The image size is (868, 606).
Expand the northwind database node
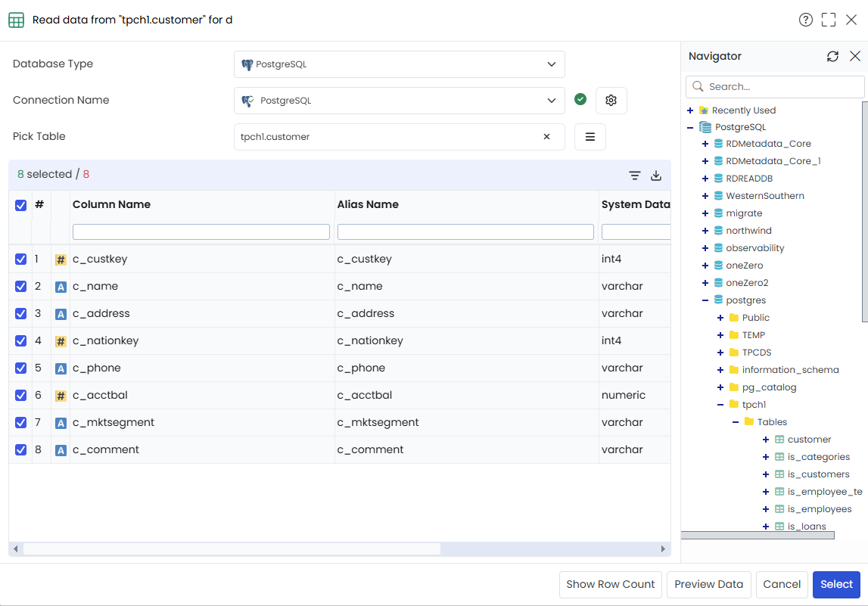[705, 231]
